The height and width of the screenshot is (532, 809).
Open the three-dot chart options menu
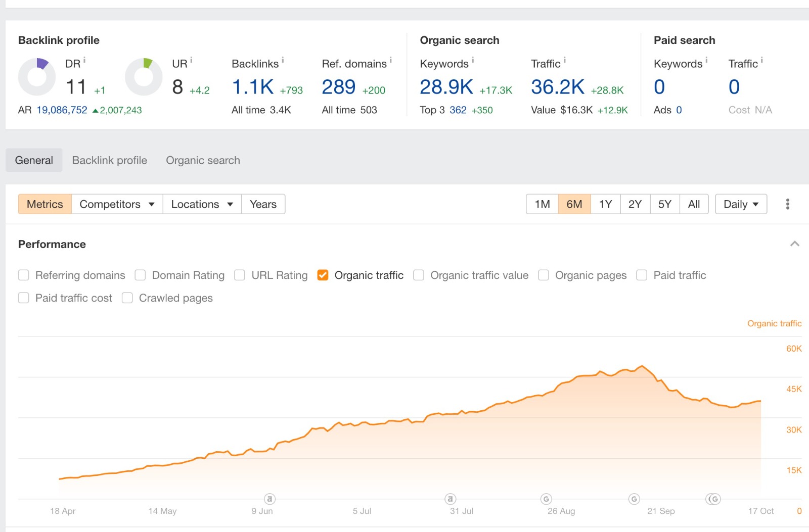coord(787,204)
